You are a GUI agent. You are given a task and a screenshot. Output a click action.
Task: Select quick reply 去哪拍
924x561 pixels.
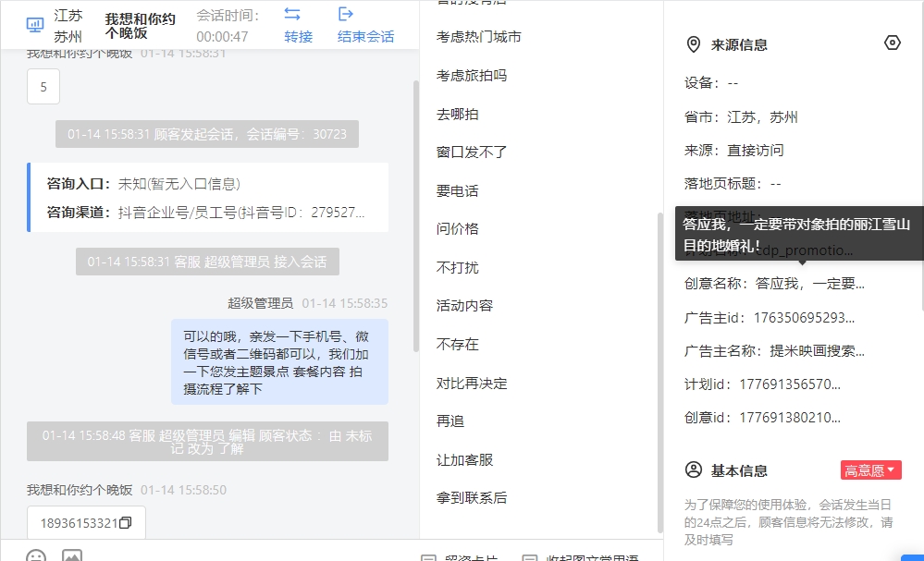457,115
